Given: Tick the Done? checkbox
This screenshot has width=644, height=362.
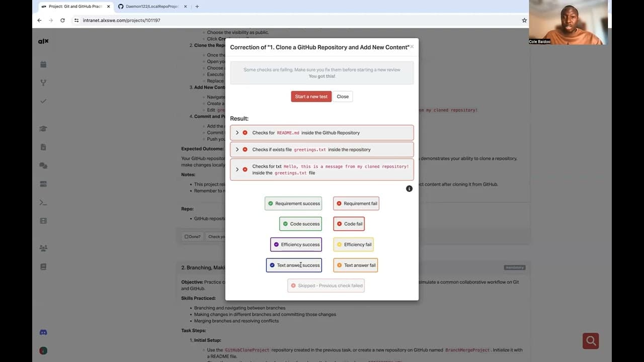Looking at the screenshot, I should pyautogui.click(x=187, y=237).
